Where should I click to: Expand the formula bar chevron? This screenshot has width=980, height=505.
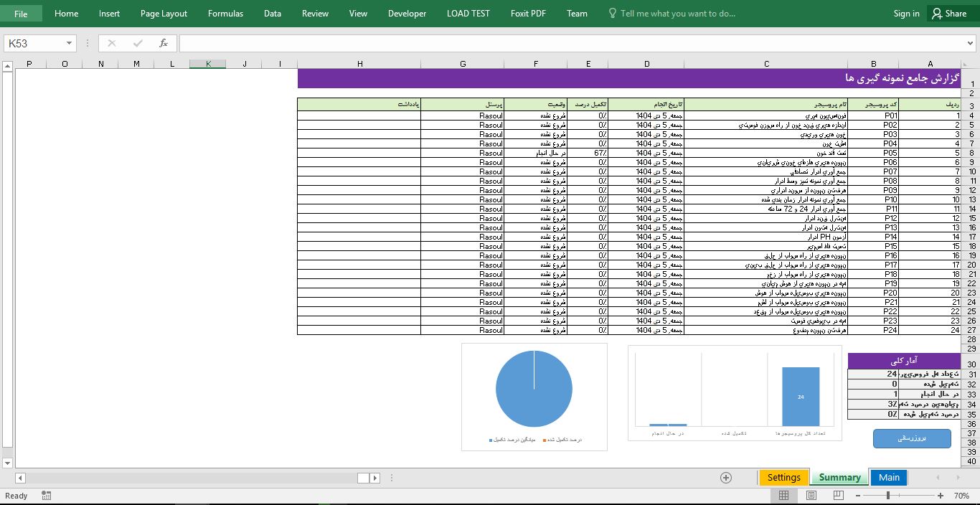[971, 43]
